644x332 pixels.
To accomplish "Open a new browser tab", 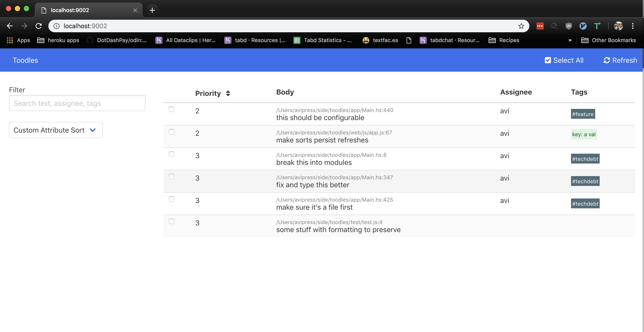I will click(152, 10).
